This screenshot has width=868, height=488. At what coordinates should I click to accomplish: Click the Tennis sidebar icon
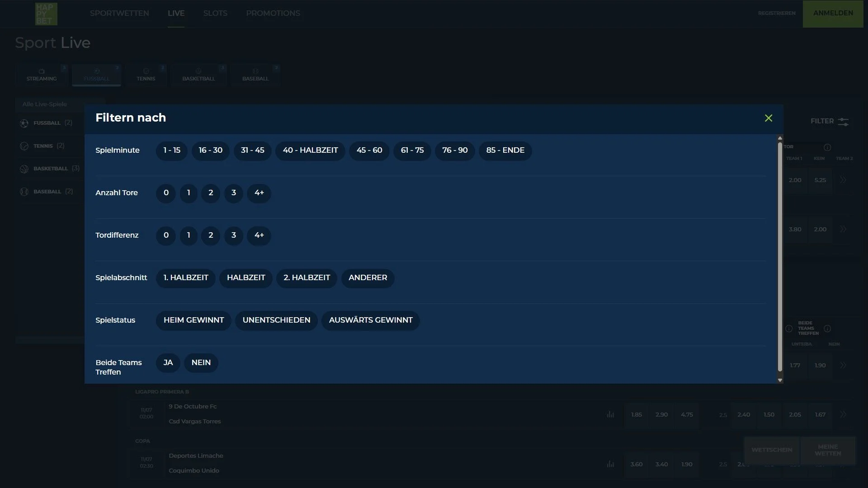click(x=24, y=146)
